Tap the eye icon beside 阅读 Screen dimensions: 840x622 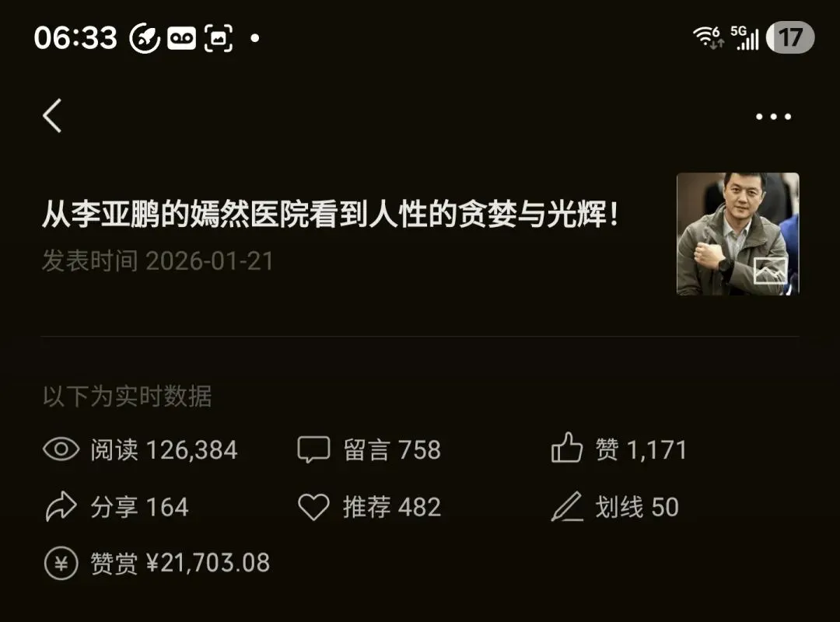(x=61, y=449)
